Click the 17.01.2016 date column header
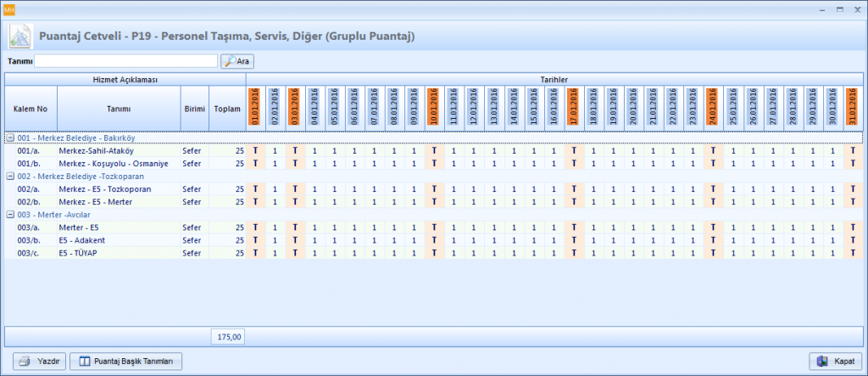This screenshot has height=376, width=868. click(574, 108)
